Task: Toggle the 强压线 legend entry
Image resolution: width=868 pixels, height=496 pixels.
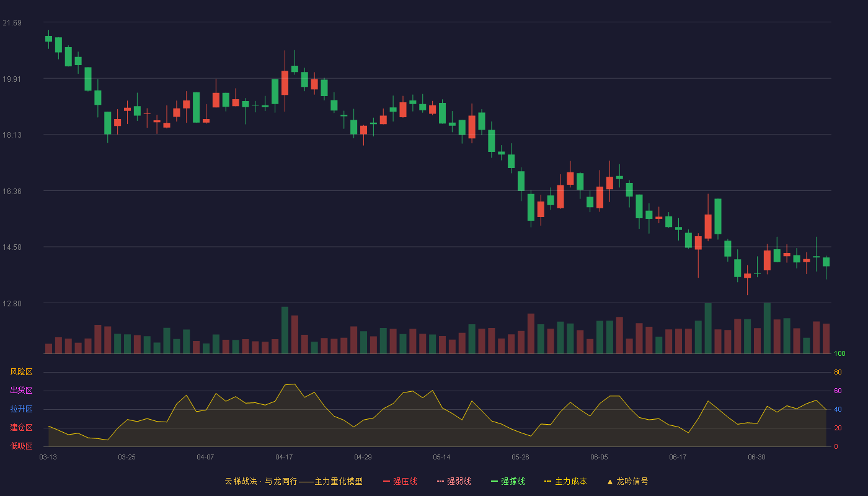Action: pyautogui.click(x=400, y=481)
